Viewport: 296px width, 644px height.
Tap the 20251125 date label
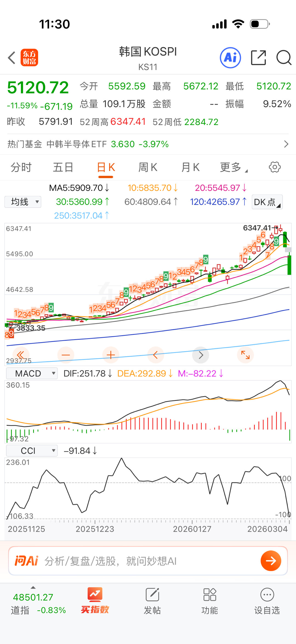[26, 529]
